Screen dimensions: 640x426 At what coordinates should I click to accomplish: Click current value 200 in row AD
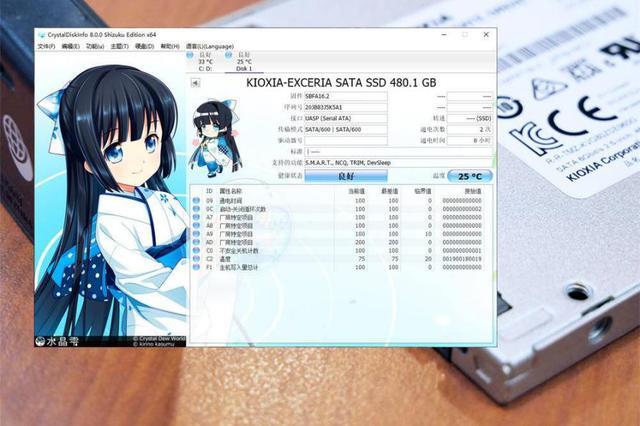(x=360, y=242)
